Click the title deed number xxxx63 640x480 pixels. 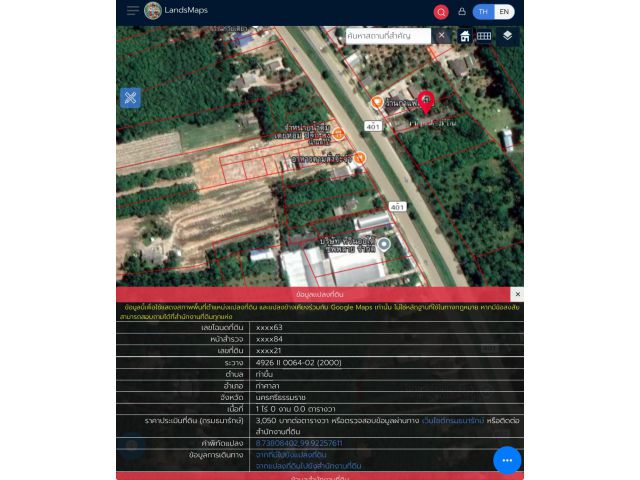269,327
